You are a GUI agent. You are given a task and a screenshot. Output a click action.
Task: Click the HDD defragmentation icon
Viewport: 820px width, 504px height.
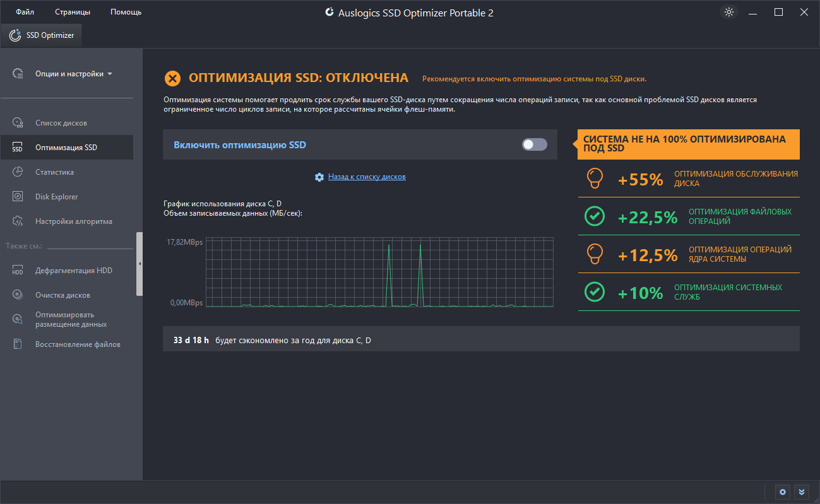coord(18,271)
